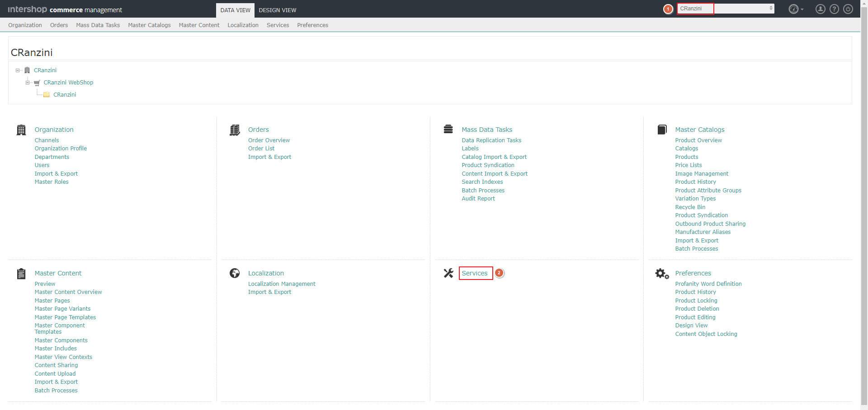
Task: Click the CRanzini WebShop cart tree icon
Action: coord(37,83)
